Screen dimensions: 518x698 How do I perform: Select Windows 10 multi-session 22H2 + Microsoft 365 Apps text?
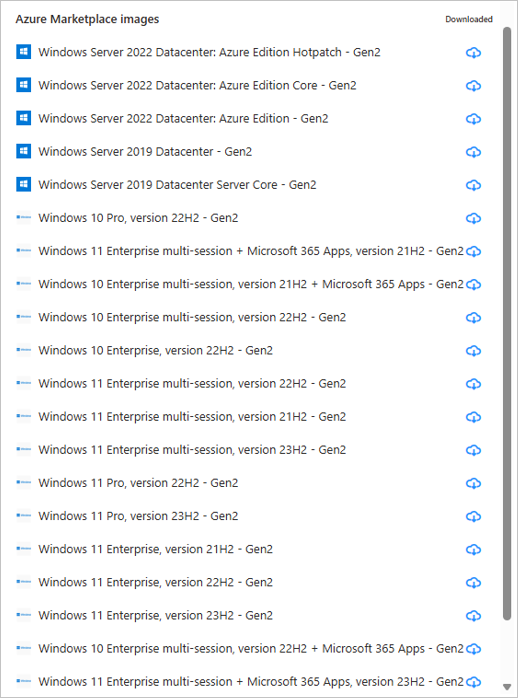(x=251, y=648)
